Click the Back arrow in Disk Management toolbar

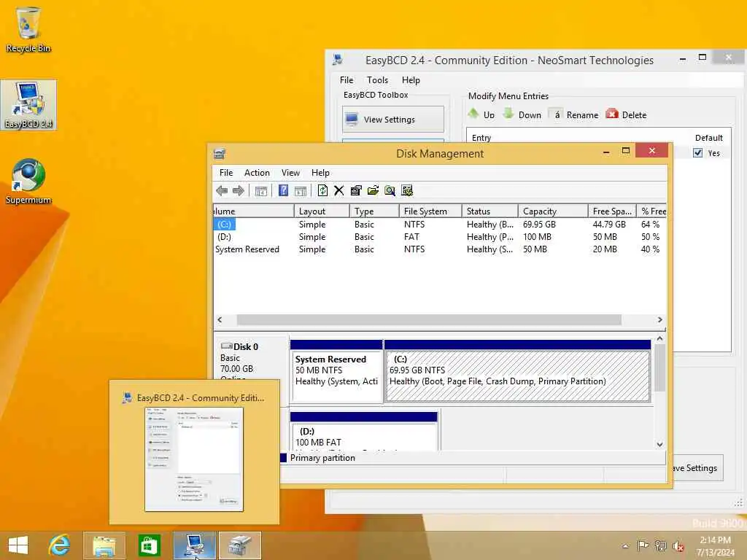click(x=222, y=191)
